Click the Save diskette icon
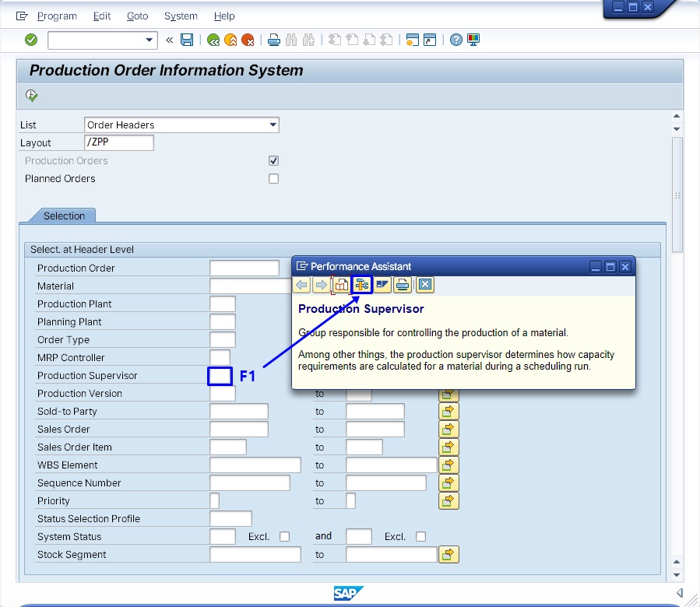 click(x=187, y=40)
